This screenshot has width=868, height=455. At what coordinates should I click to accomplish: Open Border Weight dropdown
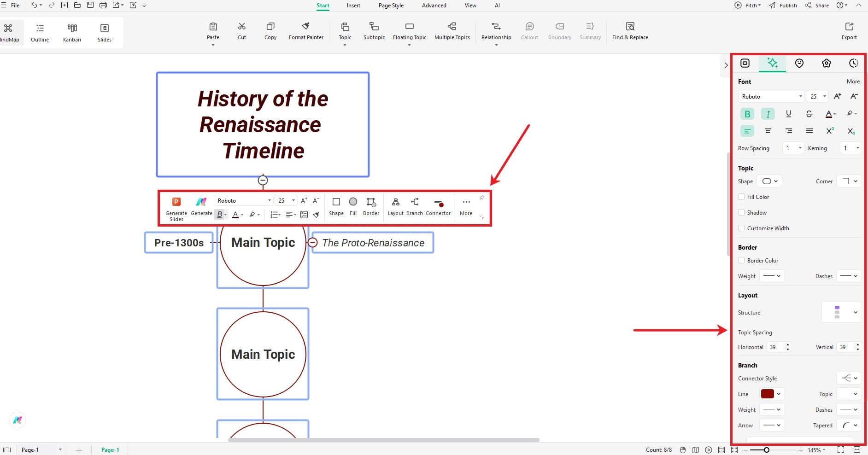pos(772,276)
